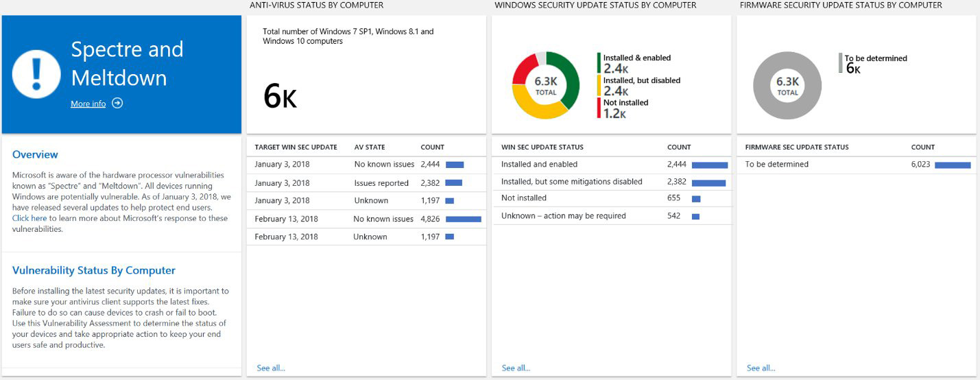Screen dimensions: 980x380
Task: Select February 13 'No known issues' row
Action: 366,219
